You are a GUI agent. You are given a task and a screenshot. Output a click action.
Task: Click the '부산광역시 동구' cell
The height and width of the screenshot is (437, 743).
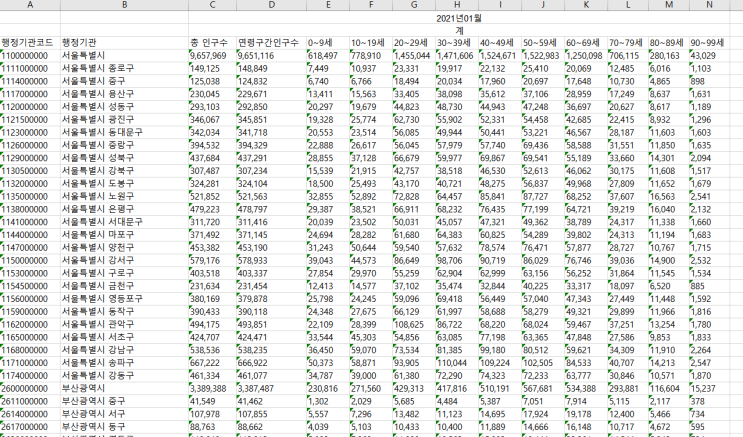pyautogui.click(x=124, y=427)
